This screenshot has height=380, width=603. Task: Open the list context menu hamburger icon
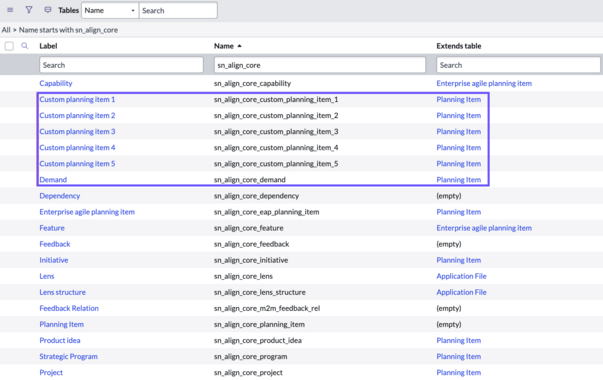(x=10, y=10)
